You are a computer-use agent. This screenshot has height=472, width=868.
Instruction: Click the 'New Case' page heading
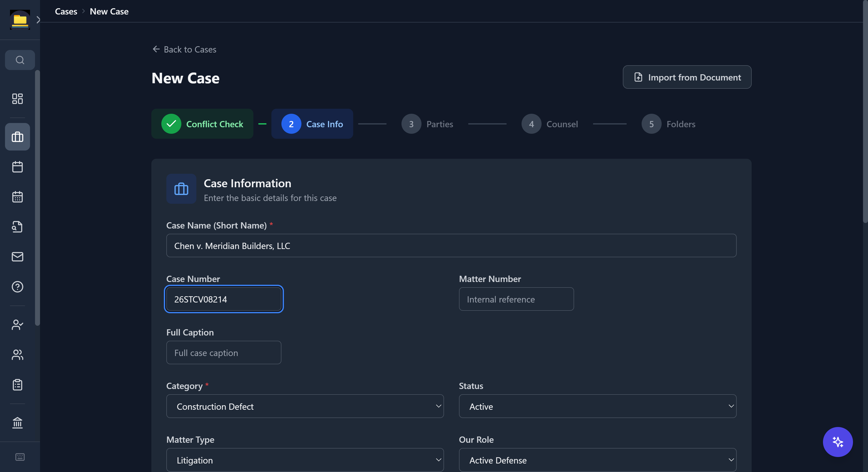[185, 78]
